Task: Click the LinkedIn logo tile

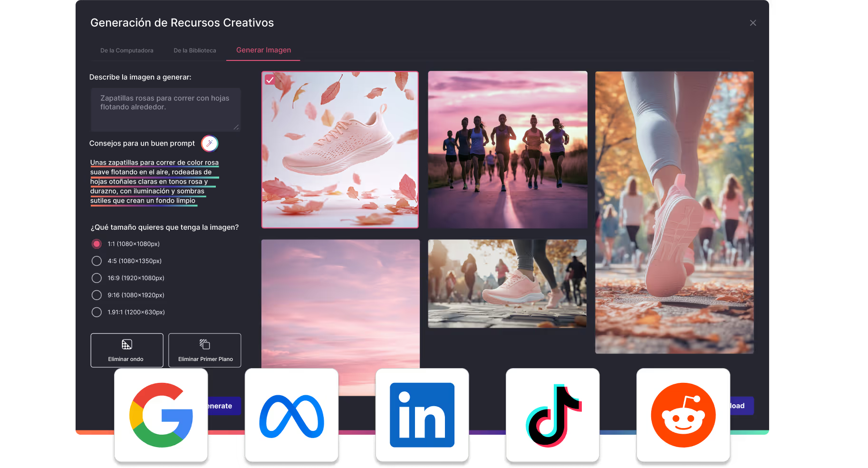Action: (422, 415)
